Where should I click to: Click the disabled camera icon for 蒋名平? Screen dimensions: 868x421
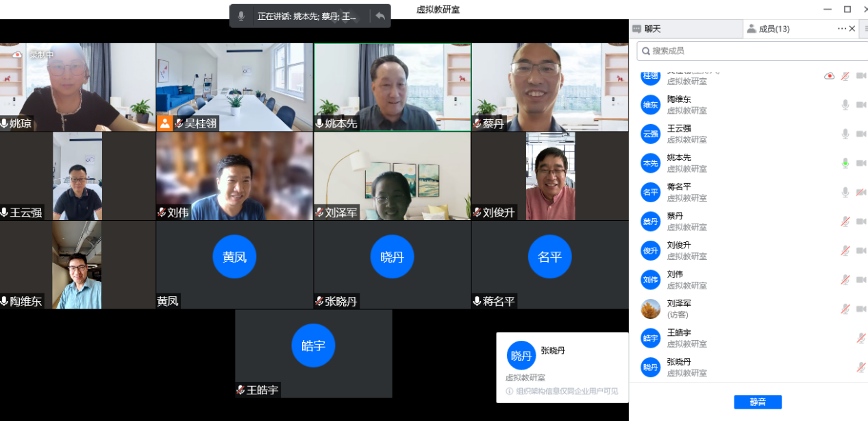pos(861,192)
